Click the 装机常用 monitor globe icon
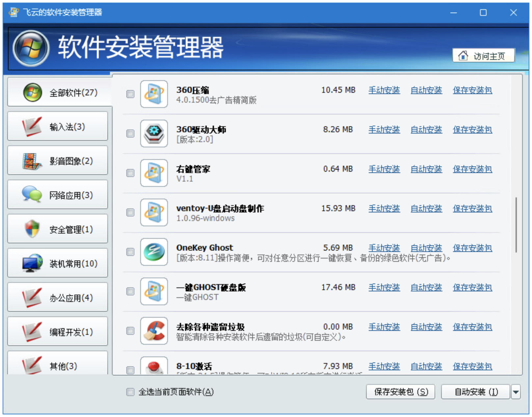 pyautogui.click(x=32, y=263)
